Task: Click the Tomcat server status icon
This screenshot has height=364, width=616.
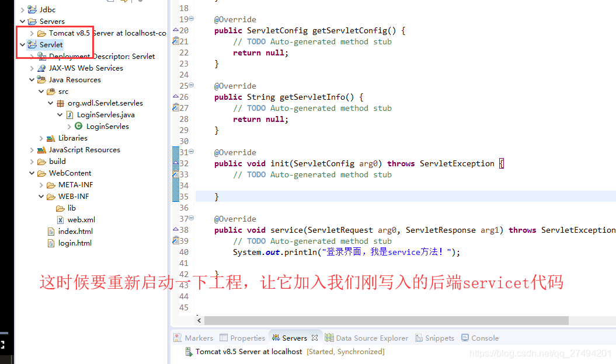Action: [189, 352]
